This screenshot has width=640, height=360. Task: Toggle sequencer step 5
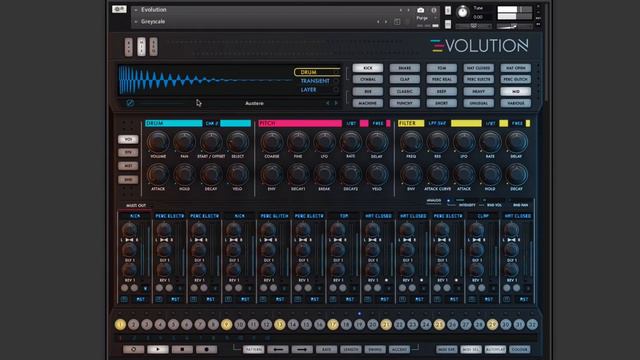pos(173,324)
